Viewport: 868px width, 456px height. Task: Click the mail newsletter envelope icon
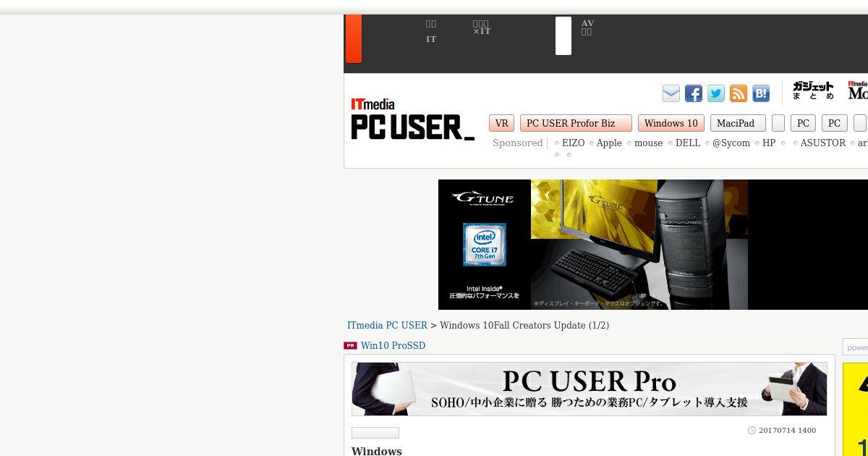[x=671, y=93]
